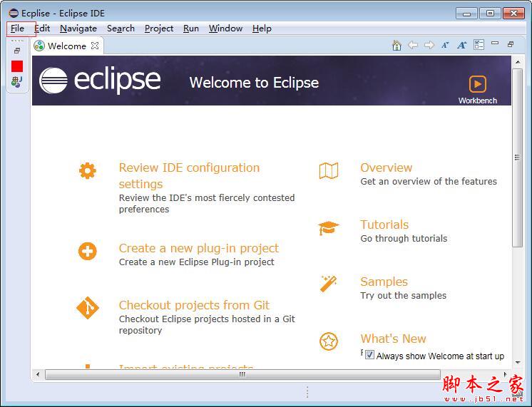Open the Overview link
Image resolution: width=532 pixels, height=407 pixels.
point(386,168)
